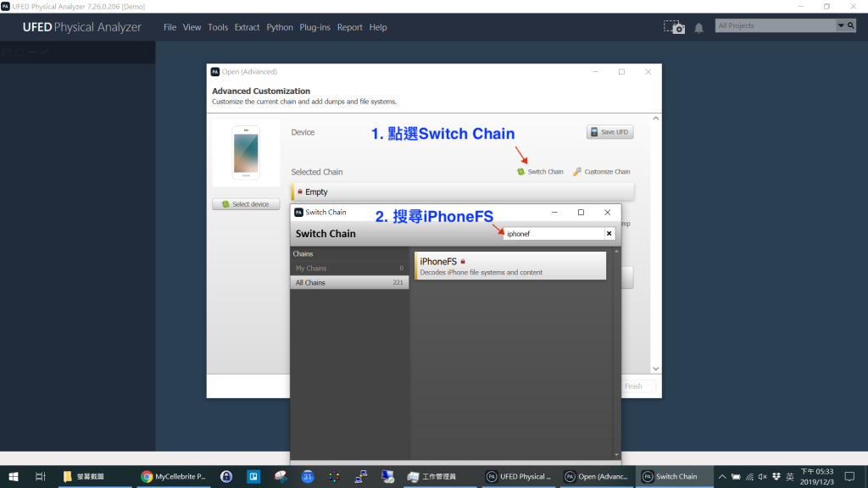Open the notifications bell icon
This screenshot has width=868, height=488.
tap(698, 28)
